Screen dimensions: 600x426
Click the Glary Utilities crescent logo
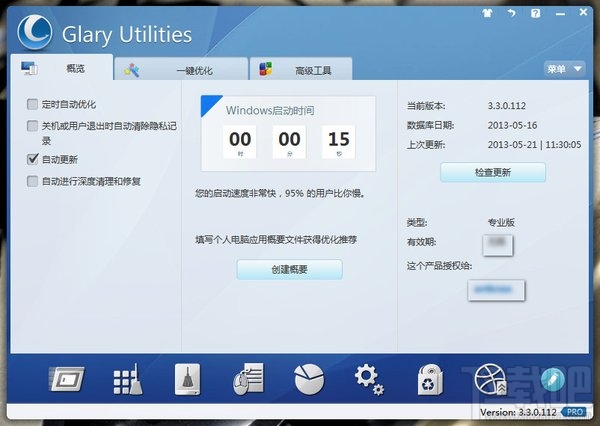click(35, 32)
